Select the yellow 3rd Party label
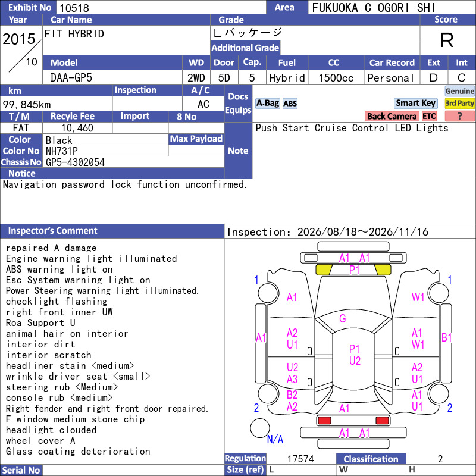Image resolution: width=476 pixels, height=476 pixels. click(x=459, y=103)
